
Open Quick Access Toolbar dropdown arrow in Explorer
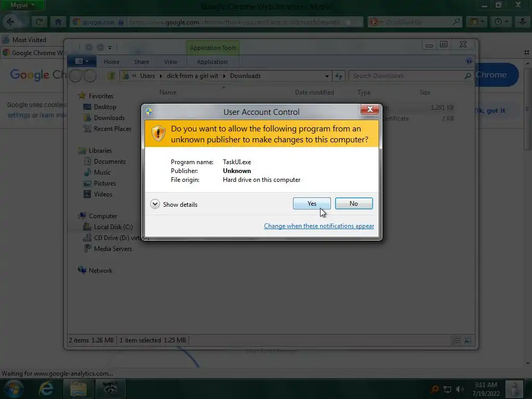tap(110, 47)
